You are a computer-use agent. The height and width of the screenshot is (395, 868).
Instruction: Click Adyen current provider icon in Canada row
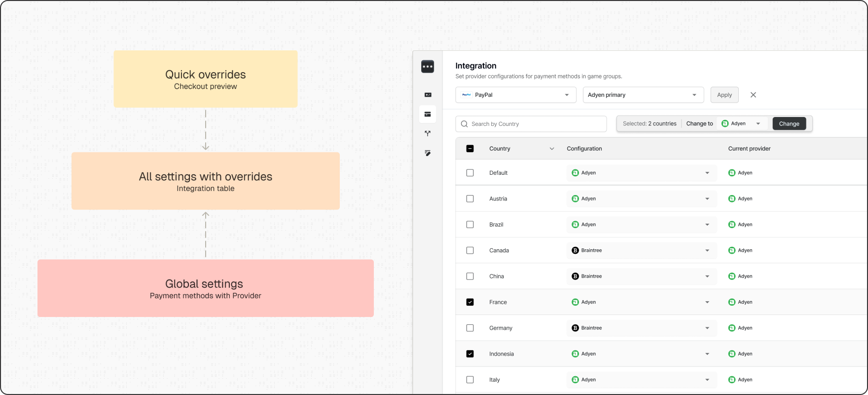click(732, 250)
